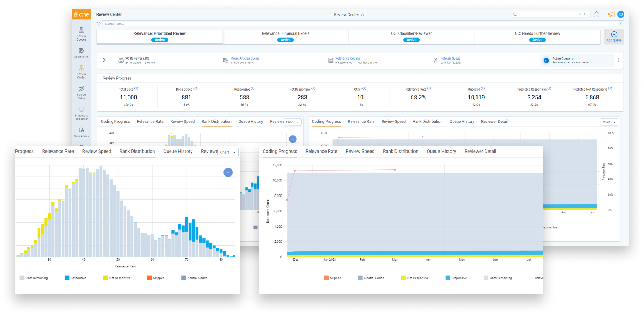The image size is (644, 315).
Task: Click the RC Reviewers_KS group icon
Action: (121, 60)
